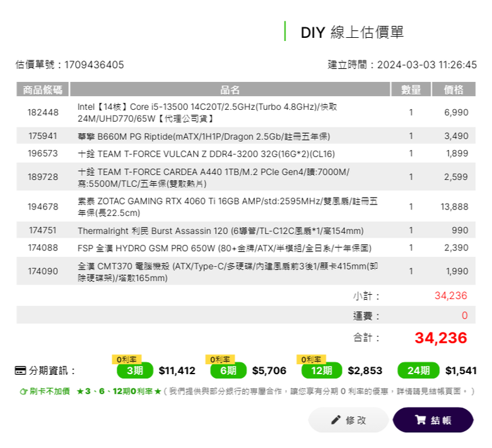Click the 0利率 tag above 12期
This screenshot has height=448, width=492.
pyautogui.click(x=311, y=359)
